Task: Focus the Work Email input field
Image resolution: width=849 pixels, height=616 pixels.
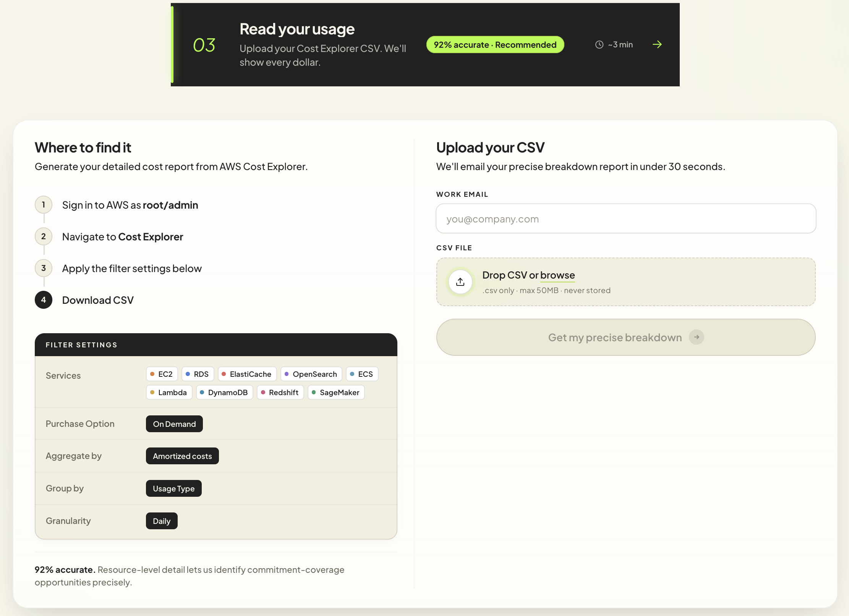Action: [x=626, y=219]
